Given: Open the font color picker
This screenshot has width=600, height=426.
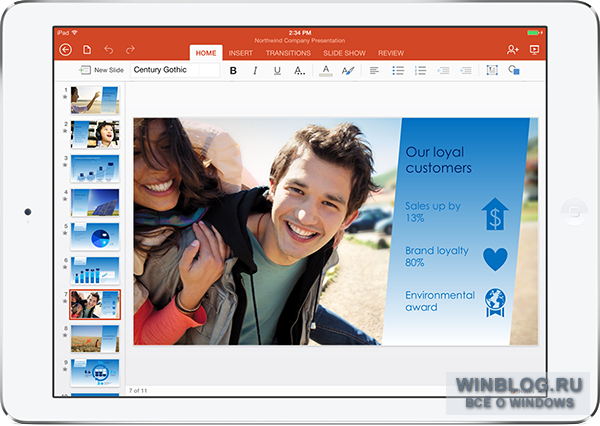Looking at the screenshot, I should pos(326,71).
